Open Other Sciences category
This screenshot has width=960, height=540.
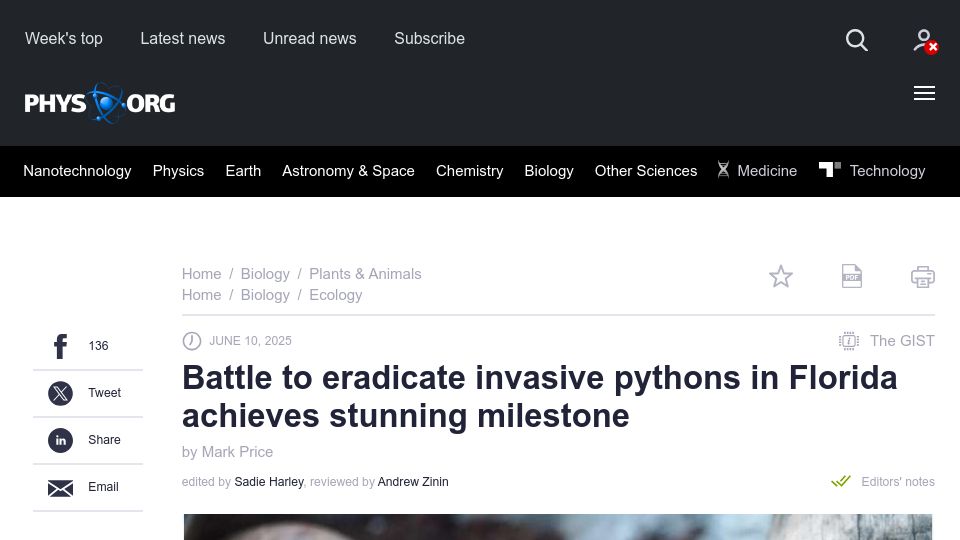point(646,171)
